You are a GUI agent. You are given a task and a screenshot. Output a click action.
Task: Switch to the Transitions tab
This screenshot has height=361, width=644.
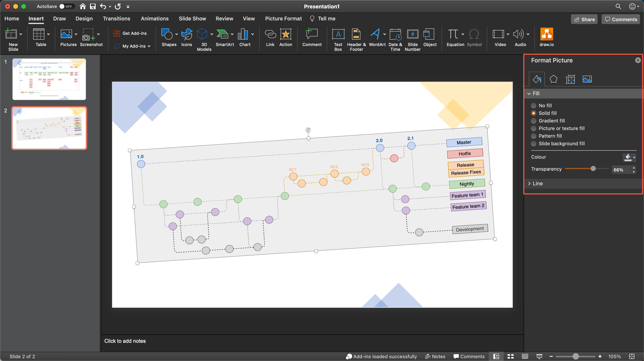coord(116,19)
